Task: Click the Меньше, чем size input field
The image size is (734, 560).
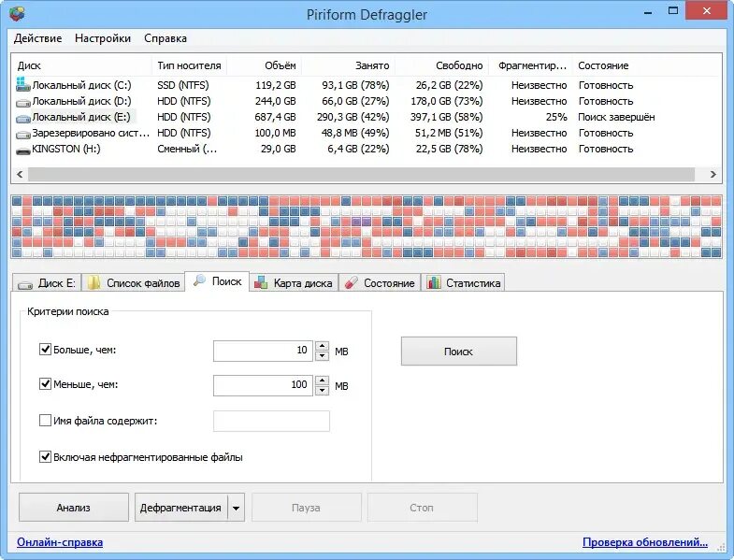Action: pos(263,386)
